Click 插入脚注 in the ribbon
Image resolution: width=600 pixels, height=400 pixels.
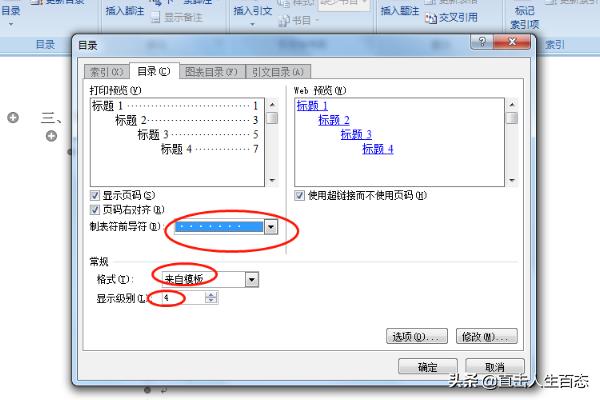(125, 11)
